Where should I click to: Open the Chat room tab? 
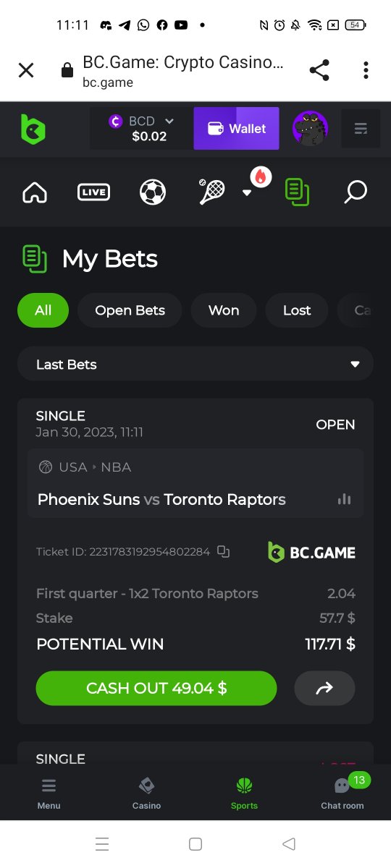coord(342,792)
